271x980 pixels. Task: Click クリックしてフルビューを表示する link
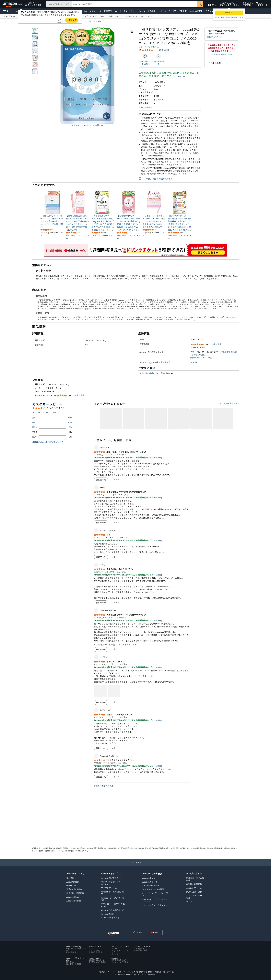pyautogui.click(x=87, y=125)
